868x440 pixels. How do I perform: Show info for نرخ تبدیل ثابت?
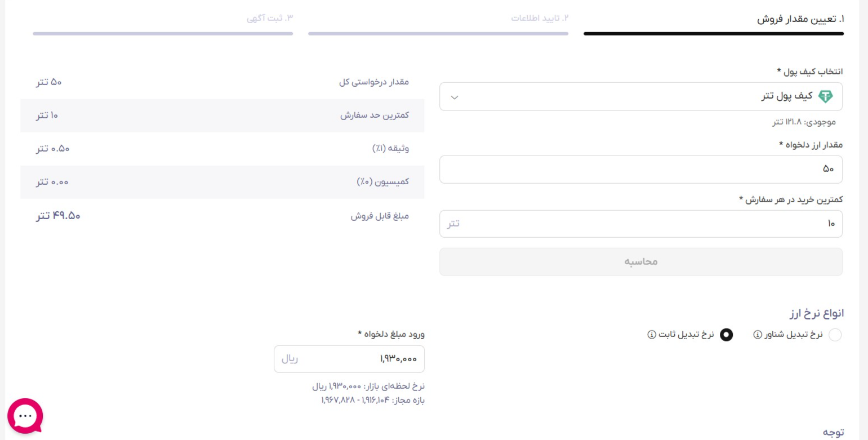(651, 335)
